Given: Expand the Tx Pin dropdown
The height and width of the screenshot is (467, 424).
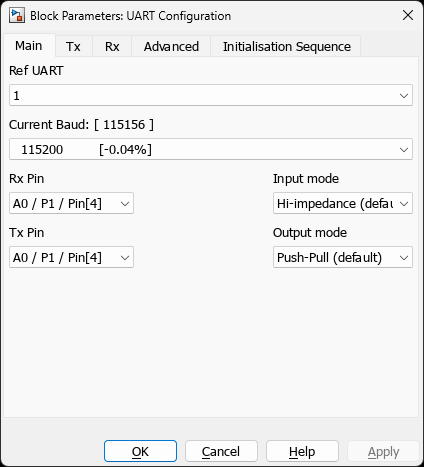Looking at the screenshot, I should [71, 257].
